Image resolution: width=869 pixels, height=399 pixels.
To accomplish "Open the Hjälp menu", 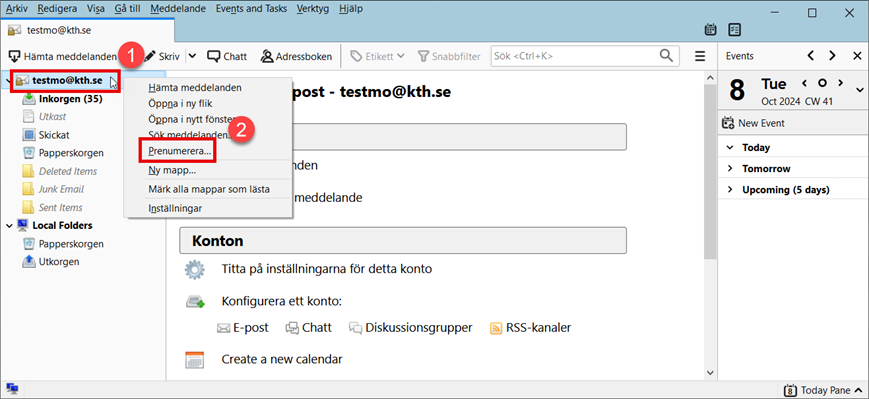I will 350,9.
